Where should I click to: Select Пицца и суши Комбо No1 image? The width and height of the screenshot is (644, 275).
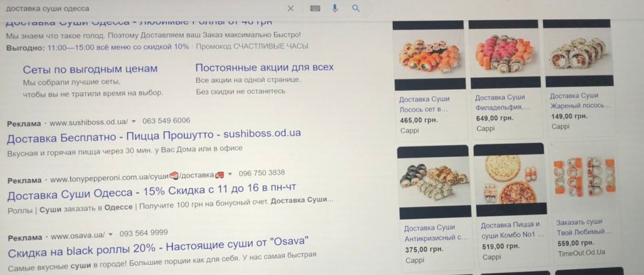pos(510,180)
